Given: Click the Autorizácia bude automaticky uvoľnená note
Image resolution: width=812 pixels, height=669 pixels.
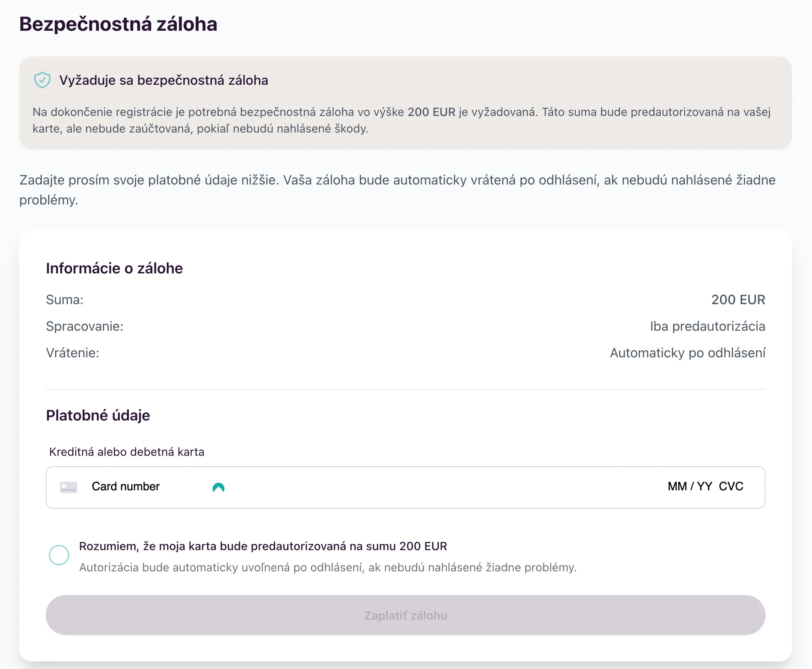Looking at the screenshot, I should pos(328,568).
